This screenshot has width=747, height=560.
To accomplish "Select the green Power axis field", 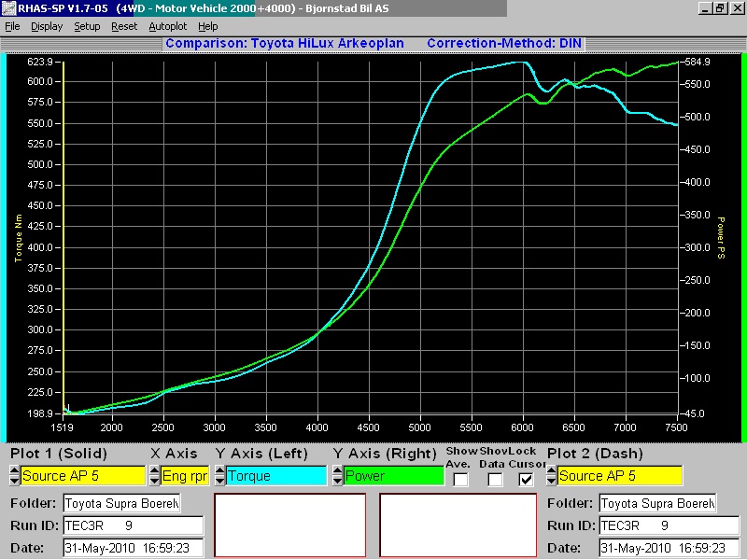I will [x=393, y=476].
